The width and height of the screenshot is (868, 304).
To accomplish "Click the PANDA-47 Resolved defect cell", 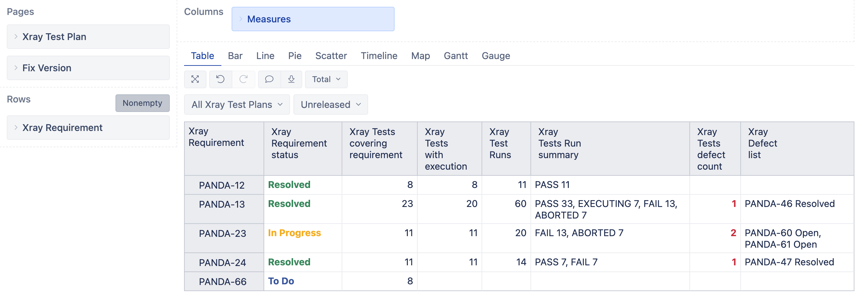I will 797,262.
